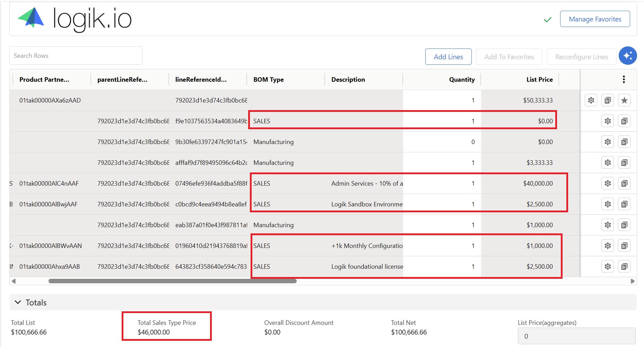
Task: Click the parentLineRefe... column header
Action: [x=122, y=79]
